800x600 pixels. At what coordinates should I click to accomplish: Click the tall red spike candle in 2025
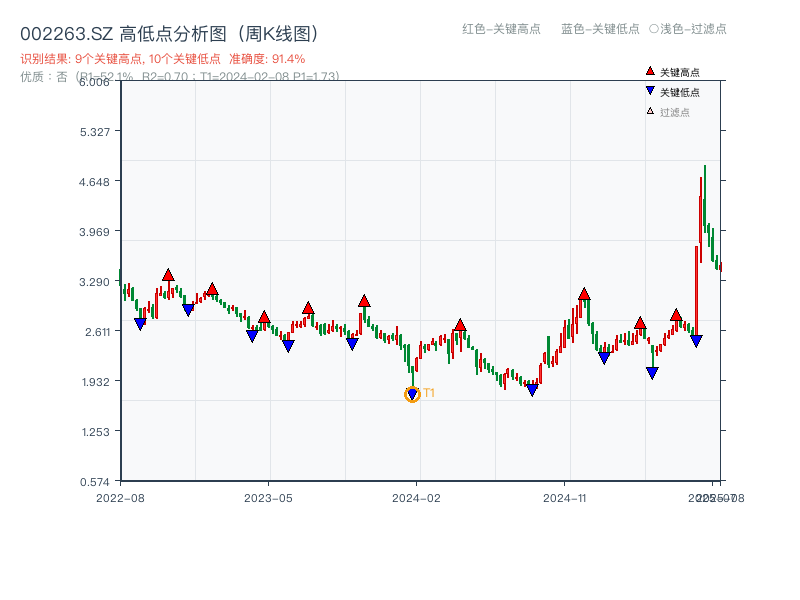tap(696, 291)
